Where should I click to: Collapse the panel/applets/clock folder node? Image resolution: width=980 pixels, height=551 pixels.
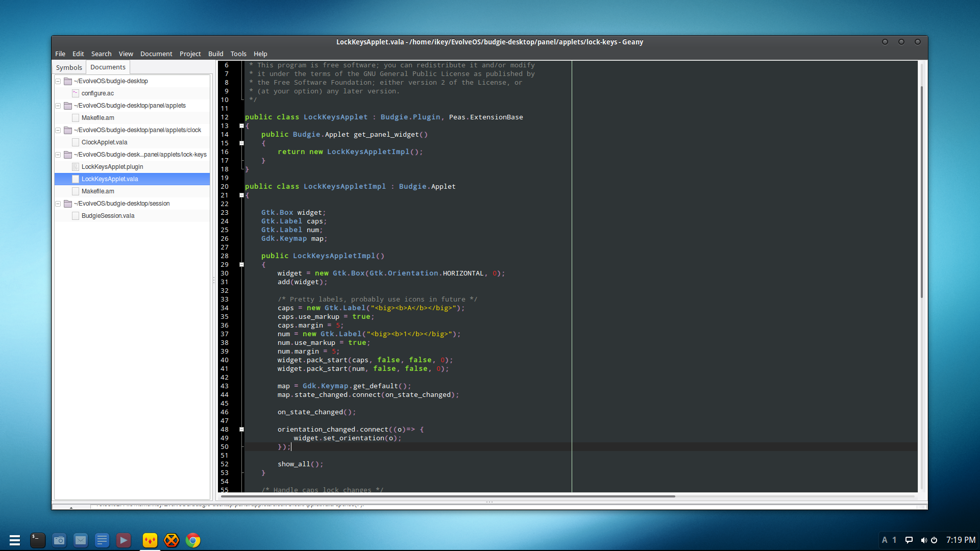(58, 130)
